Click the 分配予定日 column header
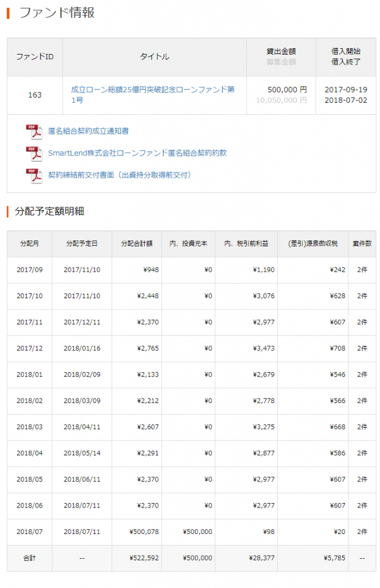This screenshot has width=380, height=588. coord(82,243)
